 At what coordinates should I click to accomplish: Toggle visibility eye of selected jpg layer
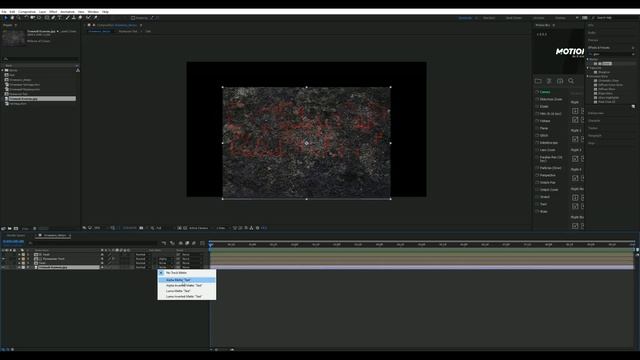[x=3, y=267]
